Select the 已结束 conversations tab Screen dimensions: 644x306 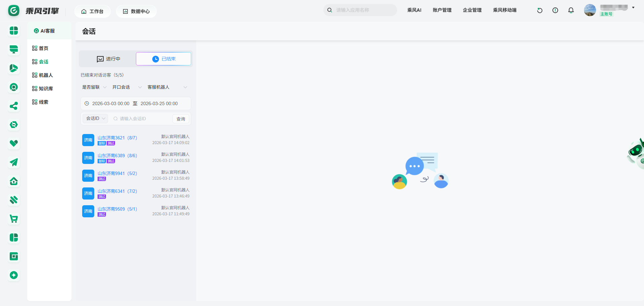pos(164,59)
